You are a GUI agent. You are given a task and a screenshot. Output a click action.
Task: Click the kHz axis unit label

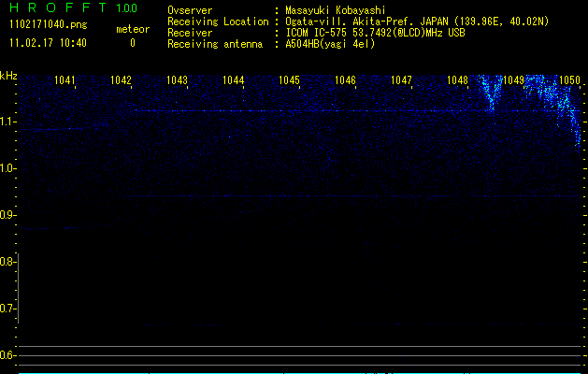point(8,76)
